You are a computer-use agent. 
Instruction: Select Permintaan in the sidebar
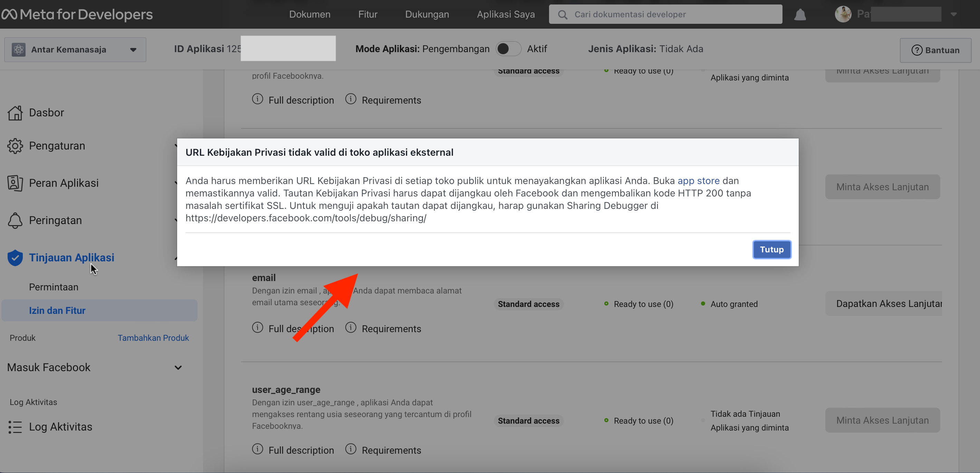(x=54, y=287)
